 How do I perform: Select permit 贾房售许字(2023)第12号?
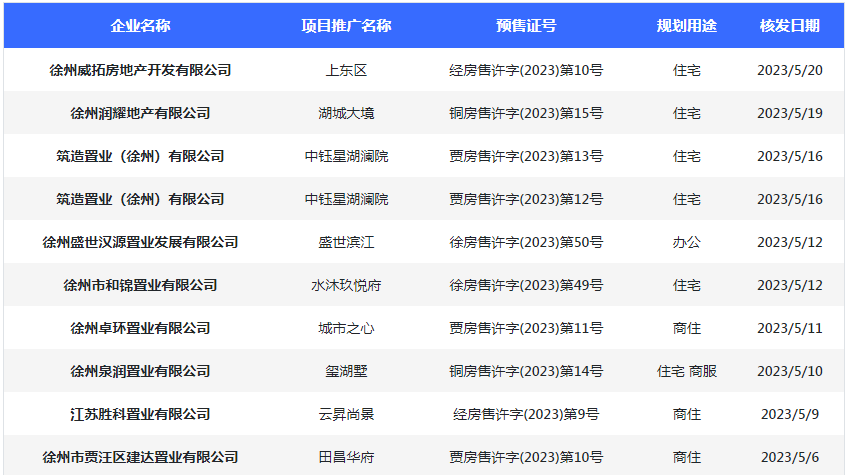[x=526, y=199]
